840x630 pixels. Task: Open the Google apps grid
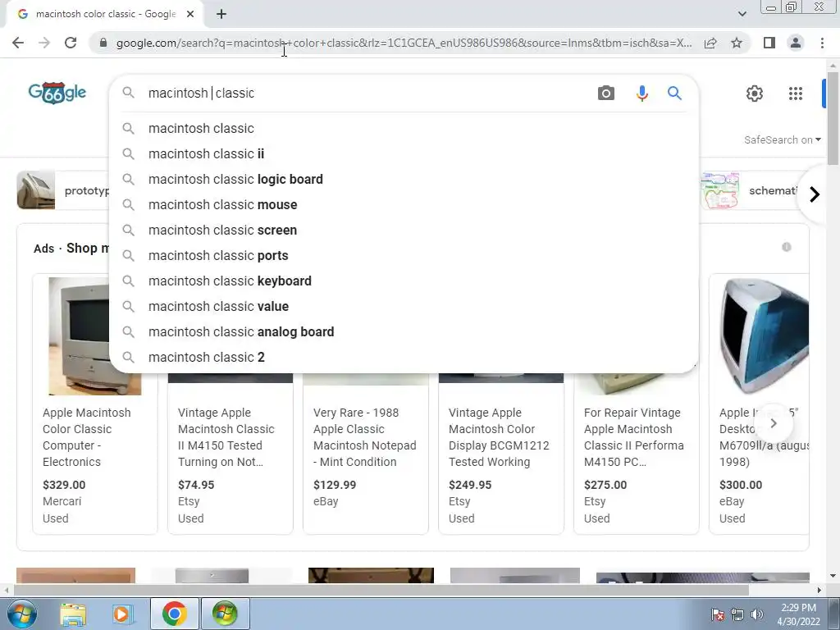click(x=796, y=94)
